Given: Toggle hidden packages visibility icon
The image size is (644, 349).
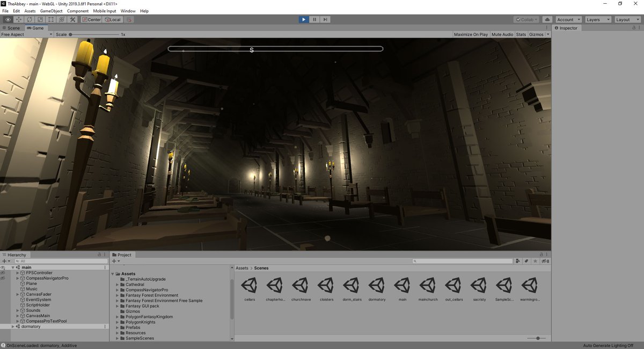Looking at the screenshot, I should tap(545, 261).
